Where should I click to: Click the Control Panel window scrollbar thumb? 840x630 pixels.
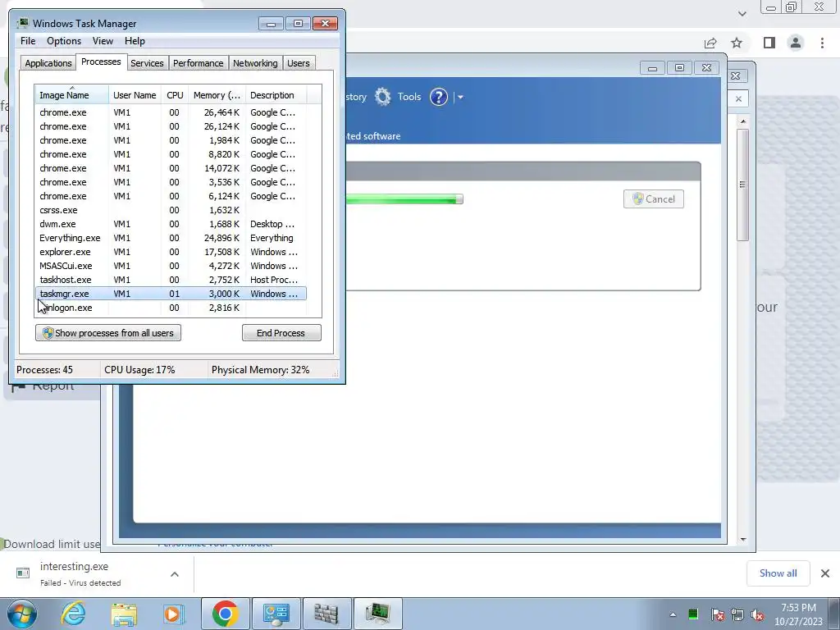click(742, 185)
